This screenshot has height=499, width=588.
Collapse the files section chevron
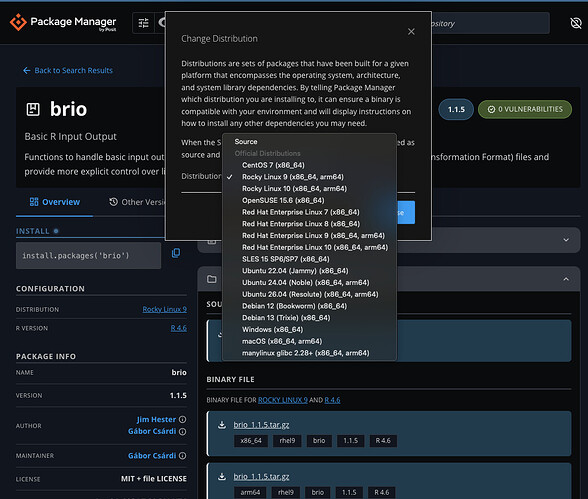[x=566, y=279]
